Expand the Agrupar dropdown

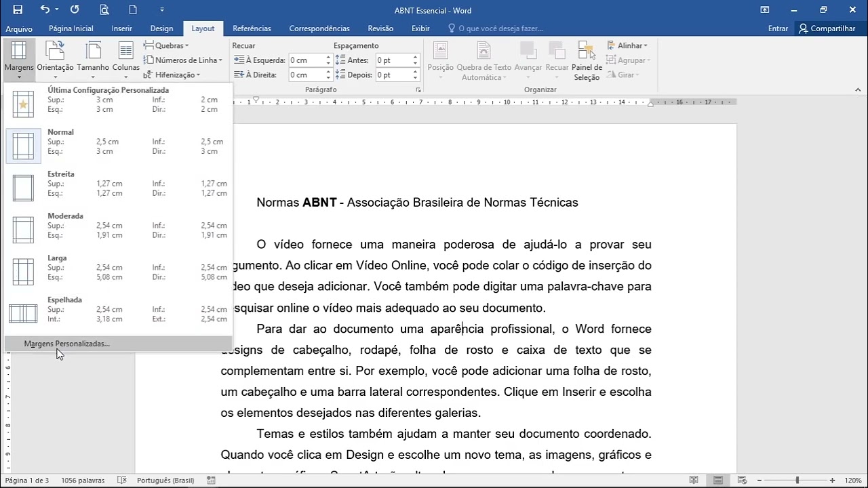coord(629,60)
